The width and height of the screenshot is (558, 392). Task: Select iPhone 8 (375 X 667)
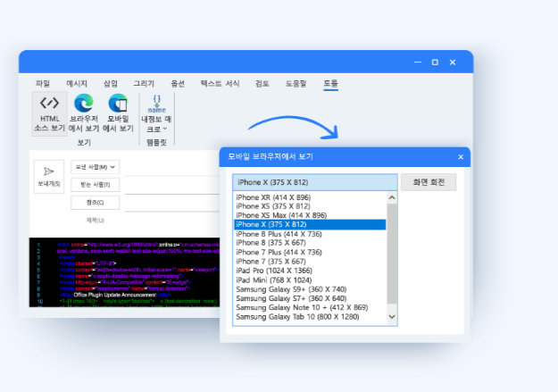271,243
